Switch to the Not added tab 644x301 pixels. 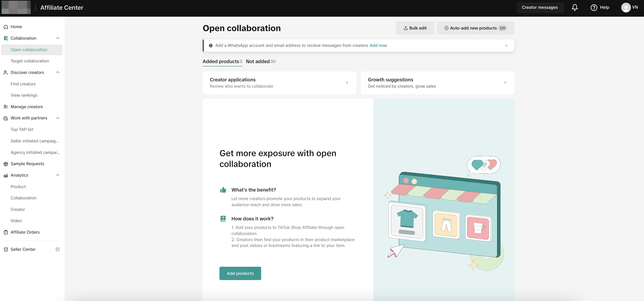(x=260, y=62)
